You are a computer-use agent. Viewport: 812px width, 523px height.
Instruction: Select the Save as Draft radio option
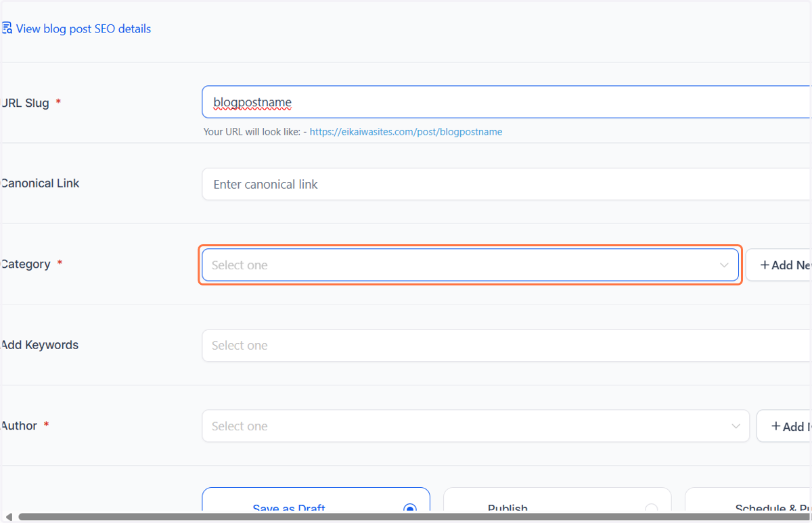(409, 509)
